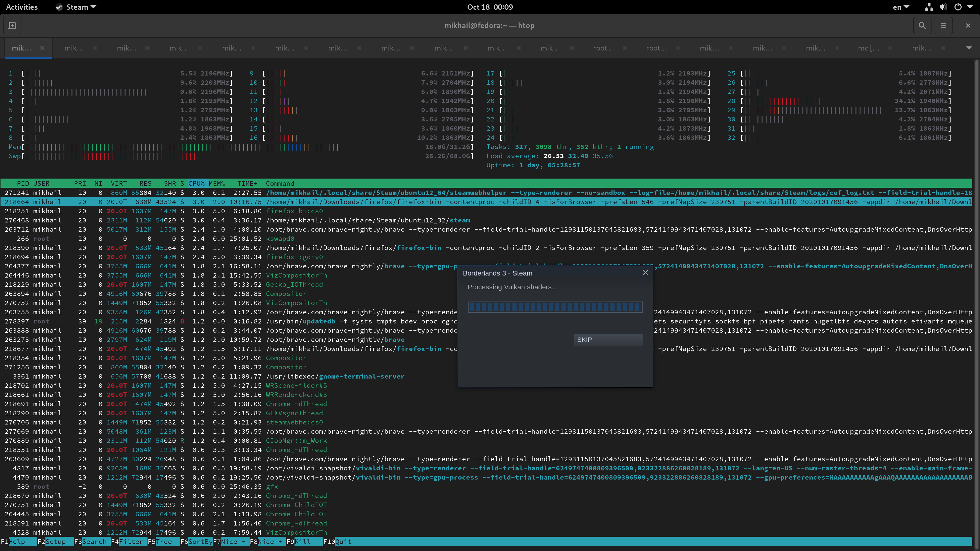Switch to the second mik... terminal tab
The image size is (980, 551).
click(x=74, y=48)
